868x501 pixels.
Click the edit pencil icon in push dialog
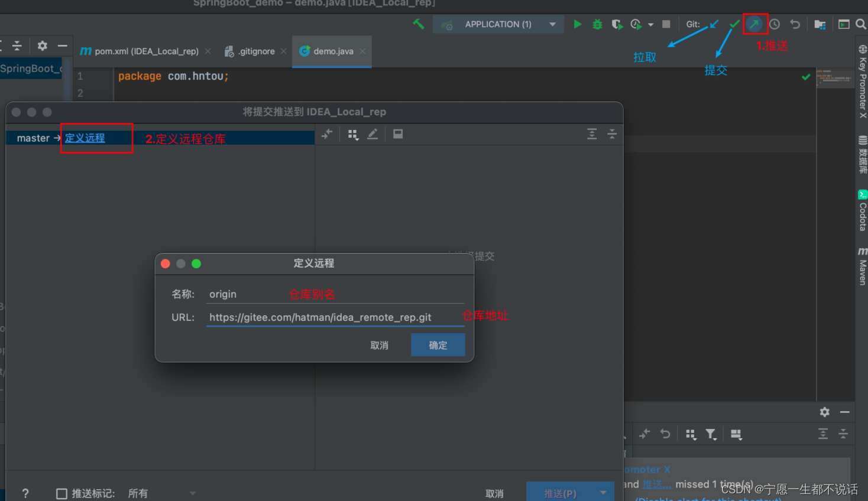click(373, 134)
